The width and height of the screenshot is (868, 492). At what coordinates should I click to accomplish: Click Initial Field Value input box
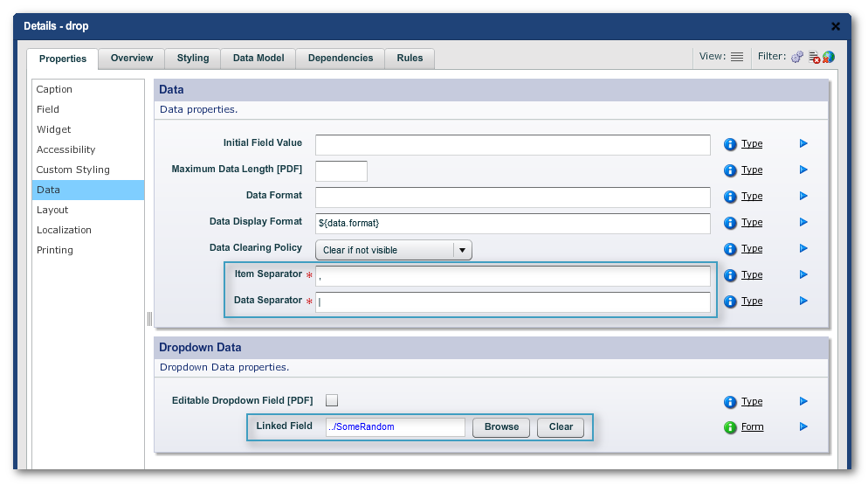[513, 145]
